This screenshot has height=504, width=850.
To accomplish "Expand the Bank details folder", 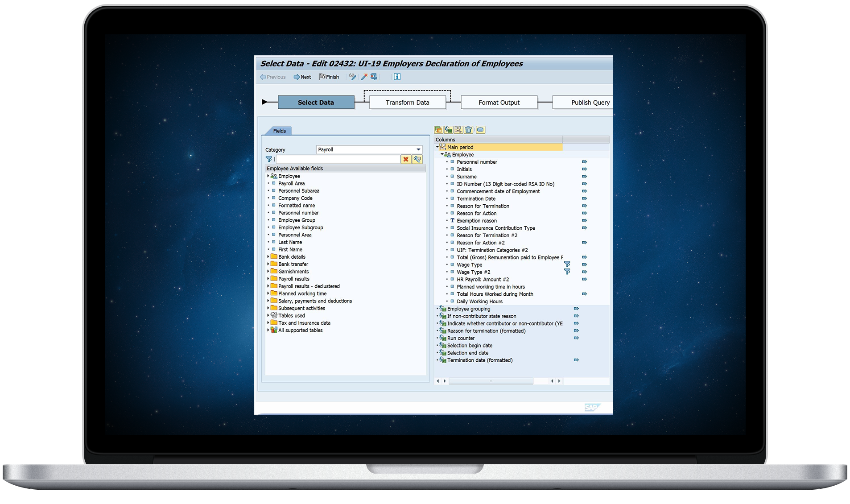I will point(268,256).
